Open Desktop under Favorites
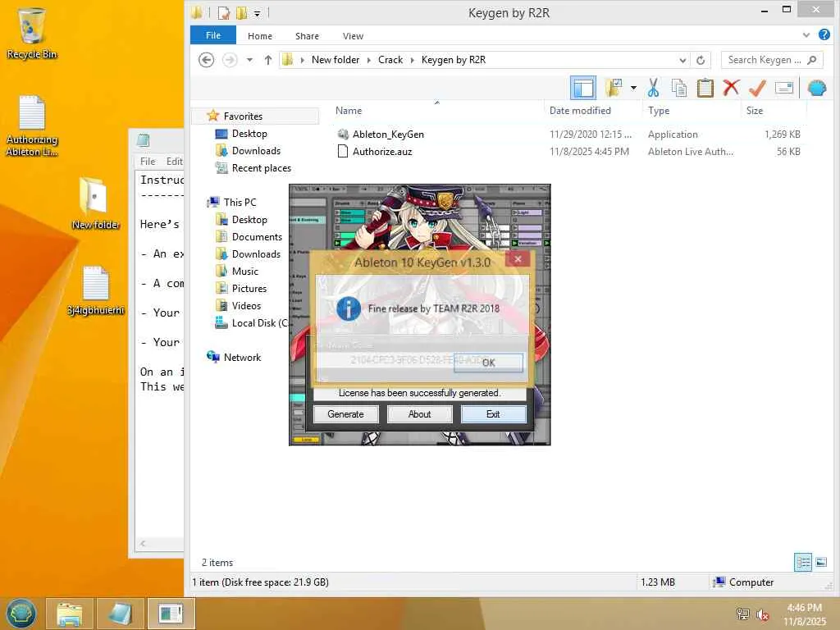Viewport: 840px width, 630px height. click(249, 134)
